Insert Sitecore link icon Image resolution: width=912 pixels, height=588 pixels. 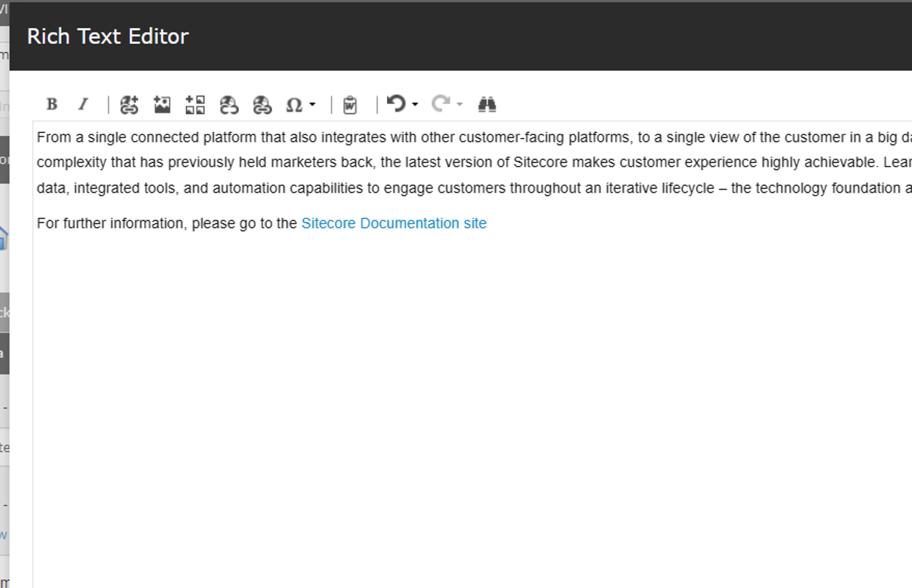coord(129,105)
